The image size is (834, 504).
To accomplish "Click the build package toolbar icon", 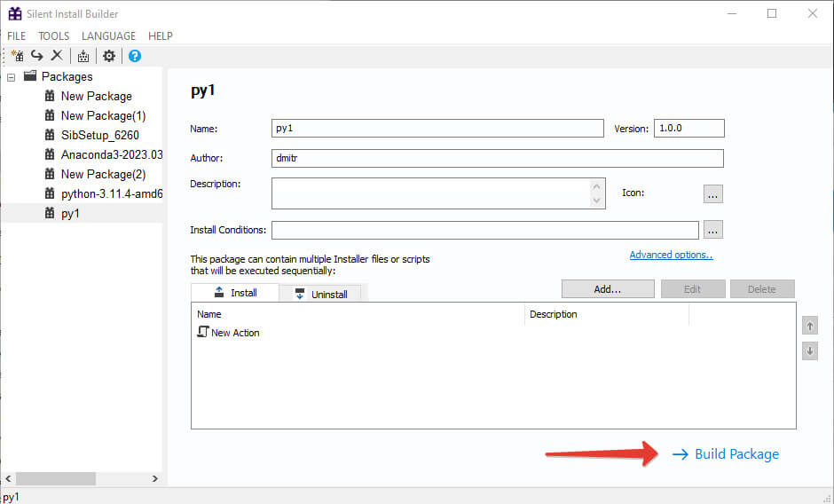I will click(x=83, y=56).
